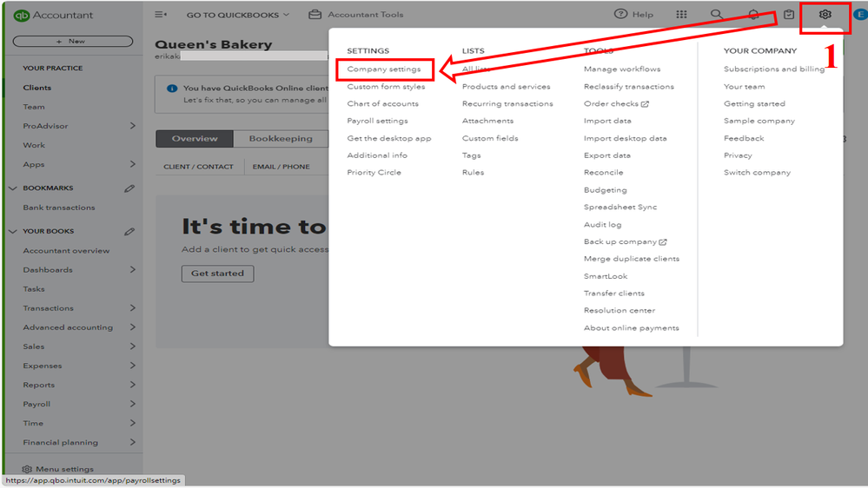Select Reconcile under Tools

[603, 173]
